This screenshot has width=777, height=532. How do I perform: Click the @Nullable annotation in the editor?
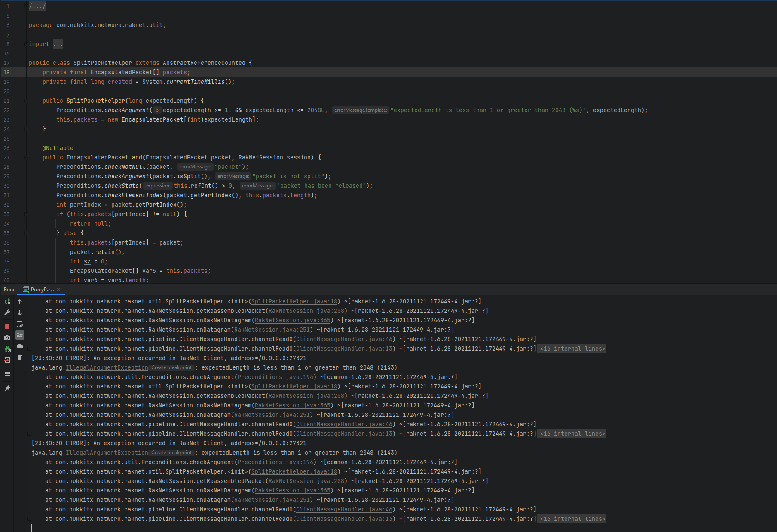(x=58, y=148)
